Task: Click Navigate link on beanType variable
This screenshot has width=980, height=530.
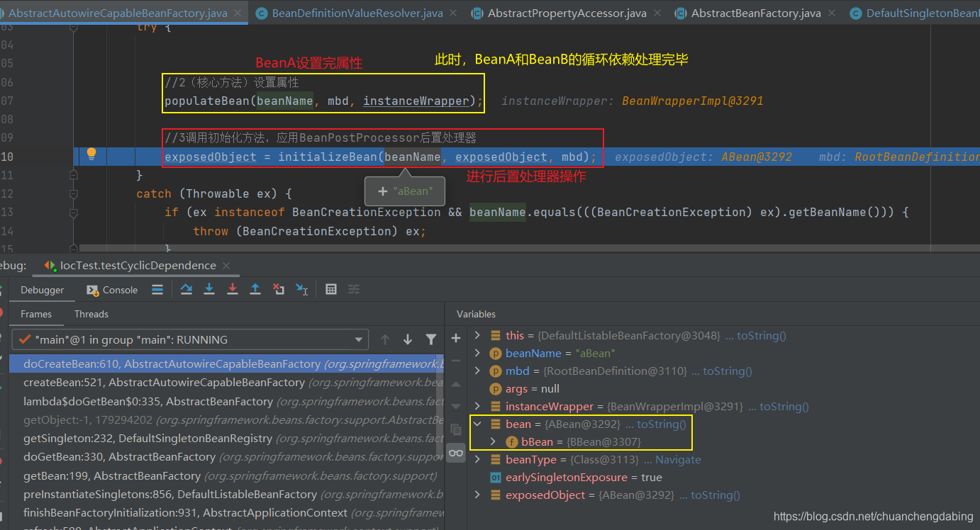Action: [678, 459]
